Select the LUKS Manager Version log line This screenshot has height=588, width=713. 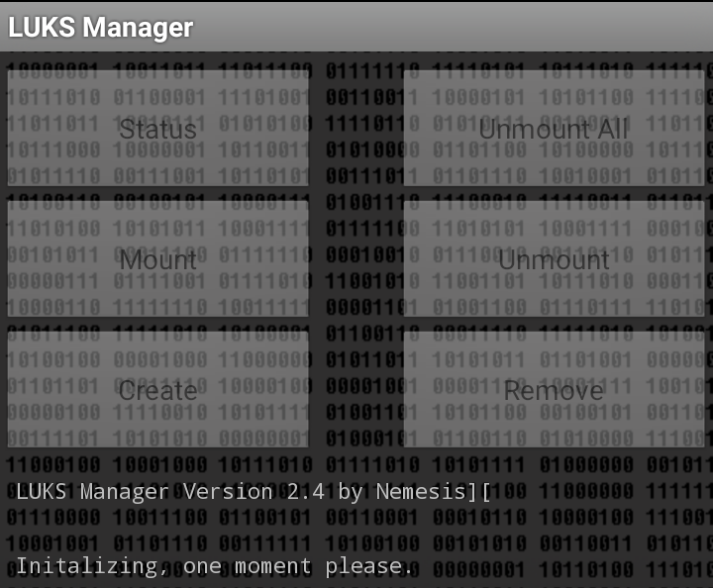click(254, 492)
